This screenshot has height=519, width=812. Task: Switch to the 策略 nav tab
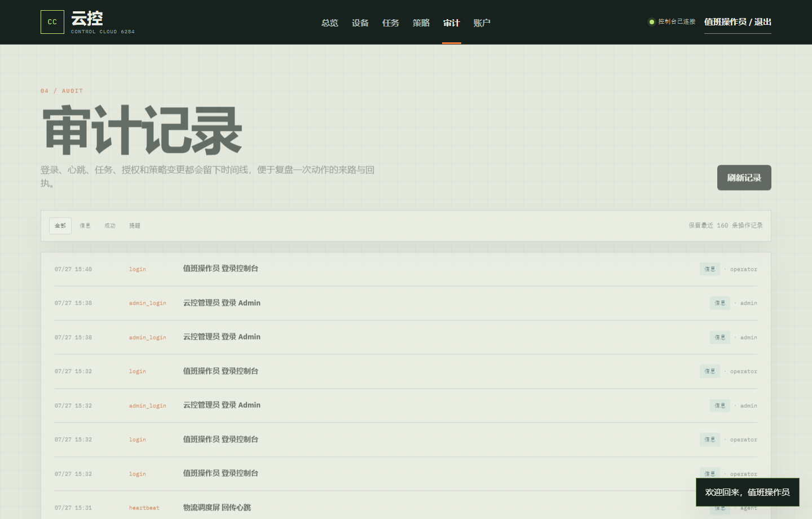tap(421, 23)
